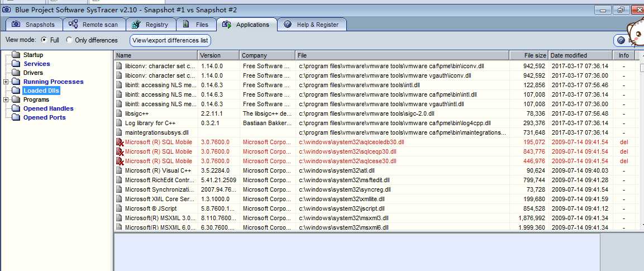Click View\export differences list button
The height and width of the screenshot is (271, 644).
click(170, 40)
